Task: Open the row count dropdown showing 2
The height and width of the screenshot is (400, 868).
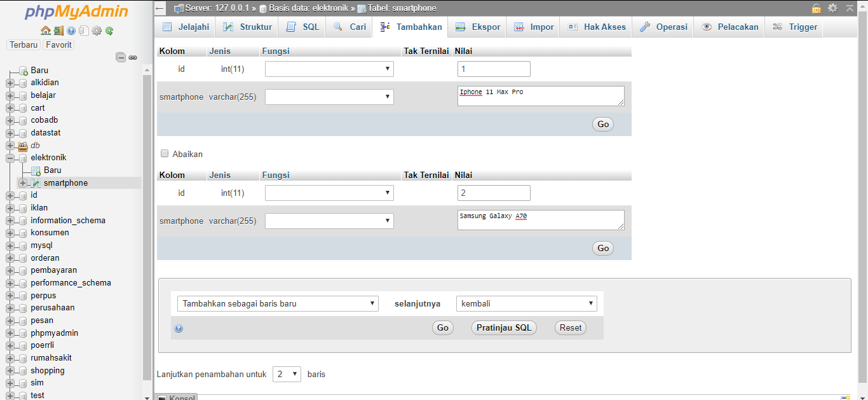Action: click(287, 375)
